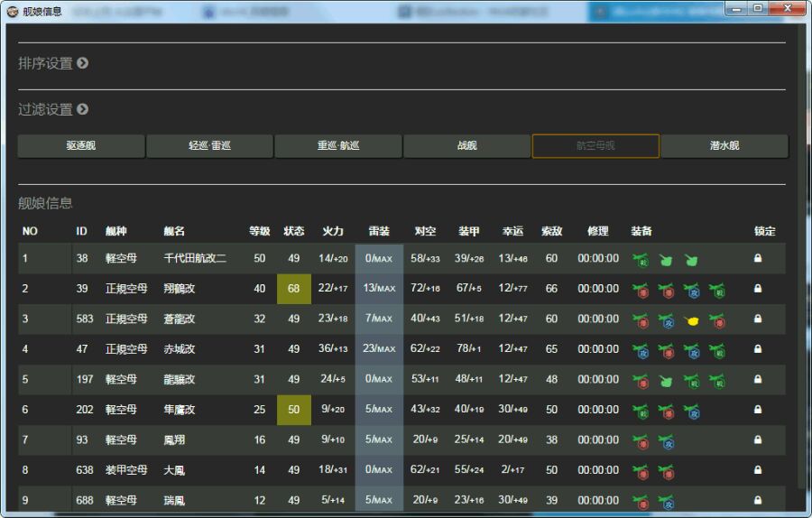Sort table by 状态 column header

293,231
